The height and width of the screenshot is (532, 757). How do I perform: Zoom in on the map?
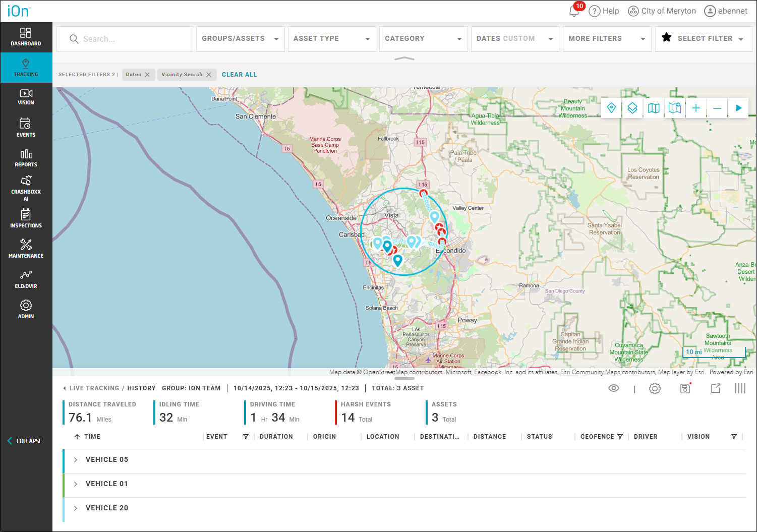tap(696, 108)
